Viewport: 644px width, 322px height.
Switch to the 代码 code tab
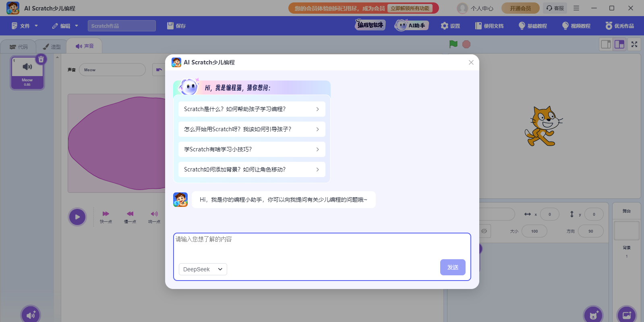pos(19,47)
